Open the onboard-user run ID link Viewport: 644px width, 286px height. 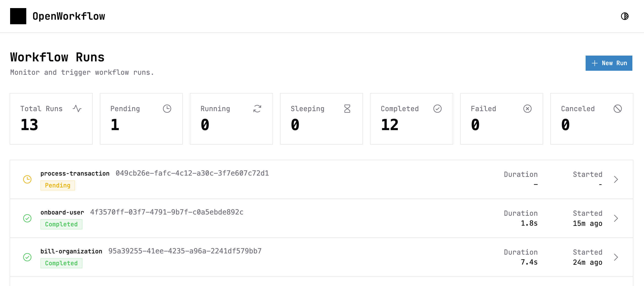point(167,212)
